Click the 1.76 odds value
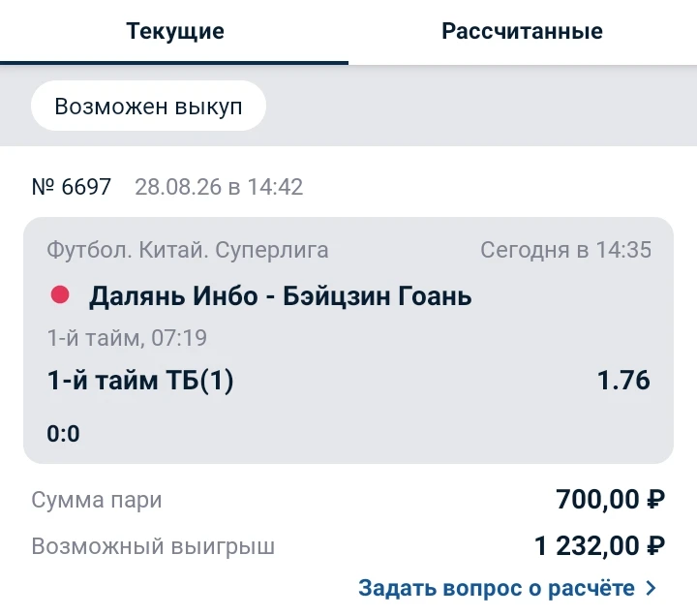 point(623,381)
